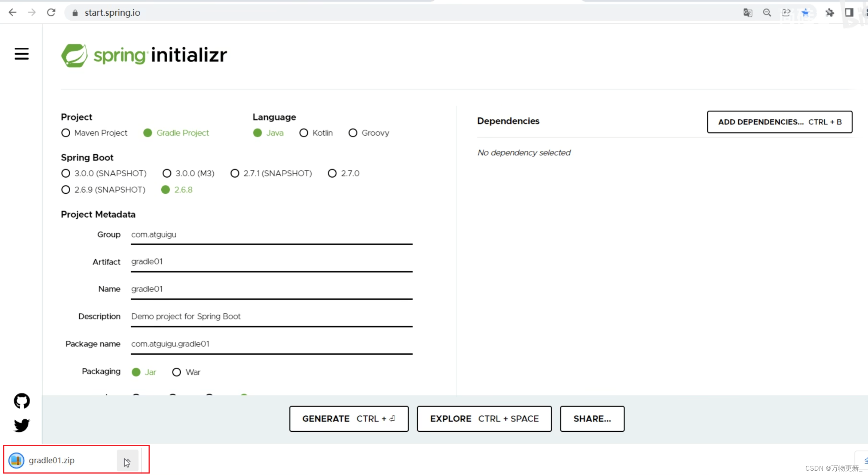This screenshot has height=475, width=868.
Task: Go back using browser back arrow
Action: (12, 12)
